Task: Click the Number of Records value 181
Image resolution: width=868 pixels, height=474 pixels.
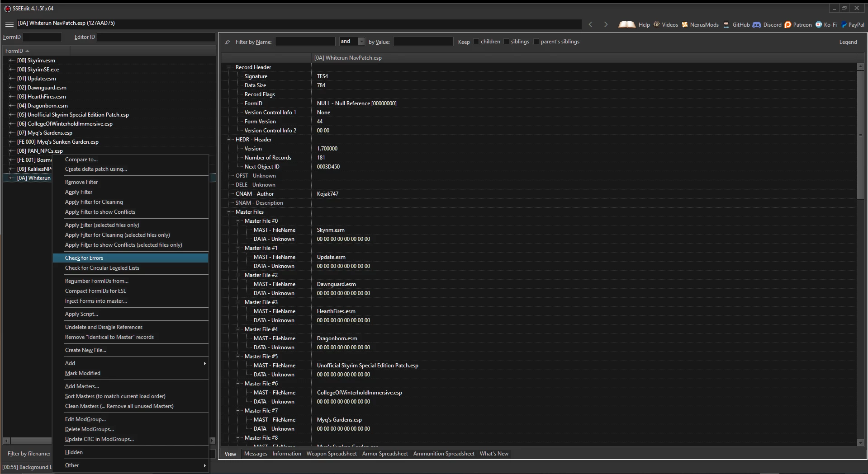Action: 583,158
